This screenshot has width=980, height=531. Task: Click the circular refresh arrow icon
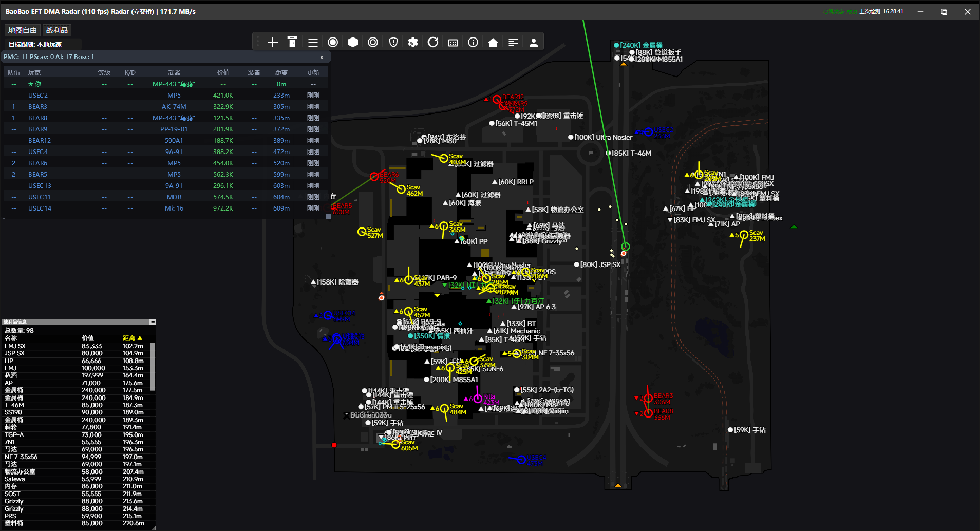[x=433, y=42]
